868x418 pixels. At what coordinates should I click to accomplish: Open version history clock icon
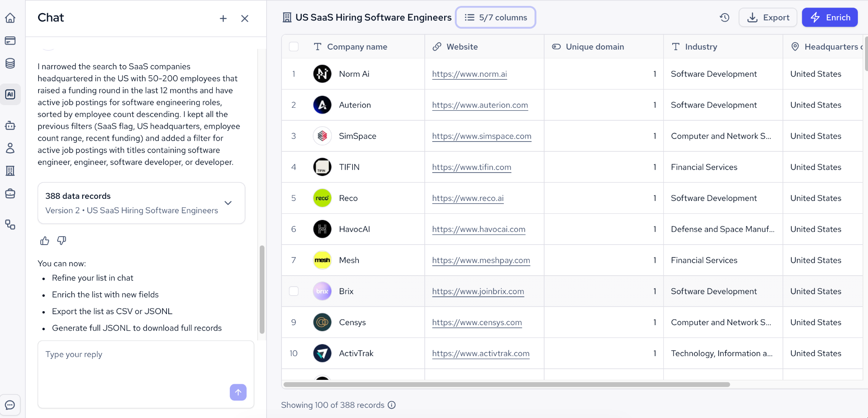pos(725,17)
